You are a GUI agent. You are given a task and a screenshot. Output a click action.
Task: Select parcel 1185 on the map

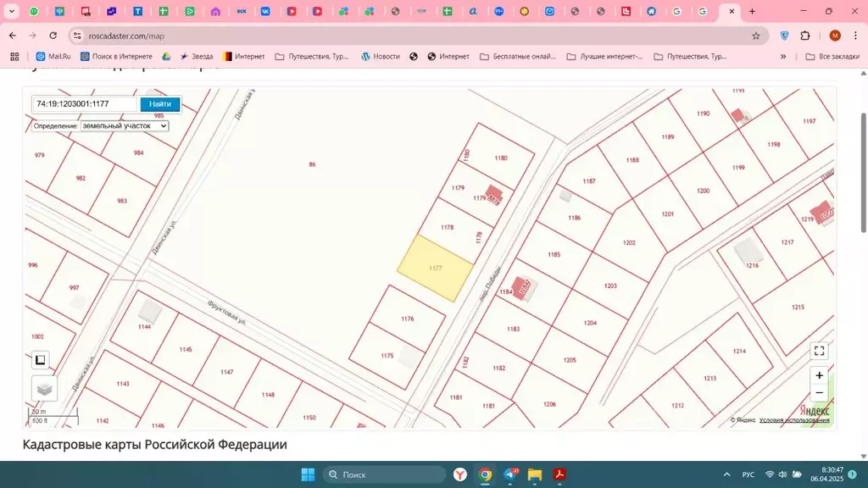(x=554, y=254)
